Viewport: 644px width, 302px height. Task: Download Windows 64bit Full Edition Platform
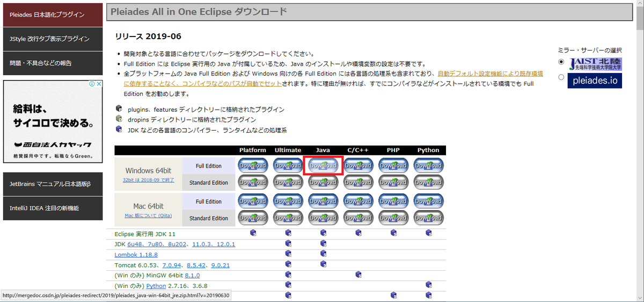(x=253, y=166)
